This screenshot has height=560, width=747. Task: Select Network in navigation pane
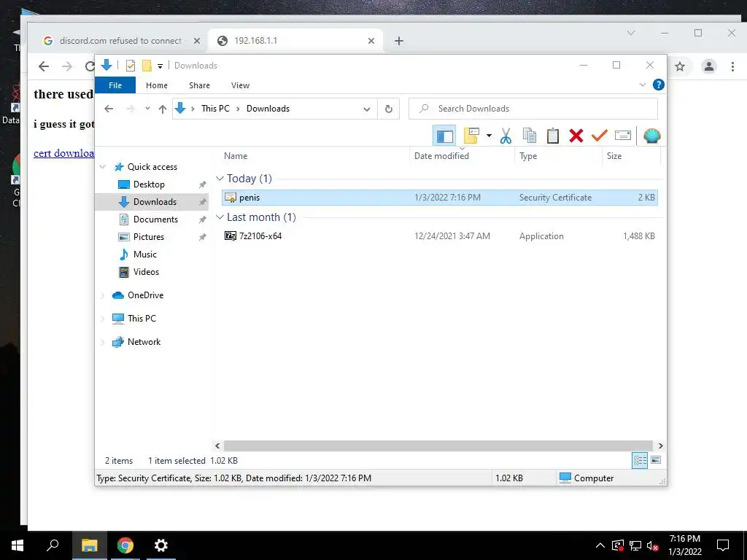pyautogui.click(x=144, y=342)
